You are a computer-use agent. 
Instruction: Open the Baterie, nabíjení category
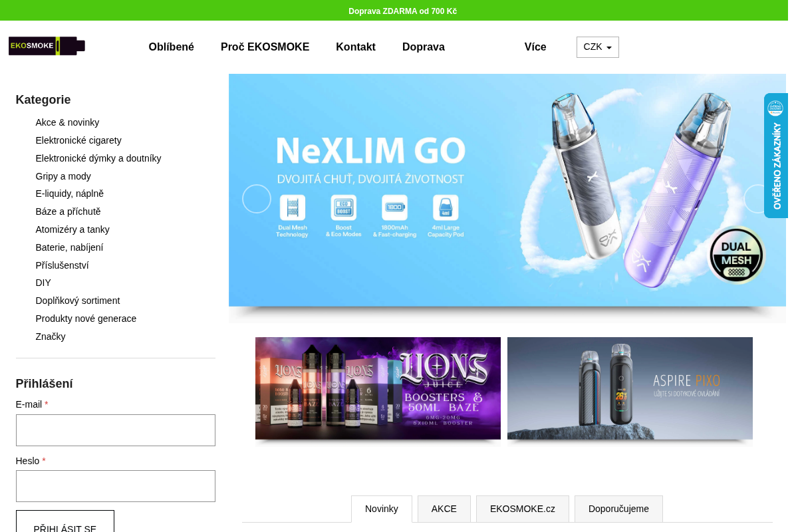pos(69,247)
